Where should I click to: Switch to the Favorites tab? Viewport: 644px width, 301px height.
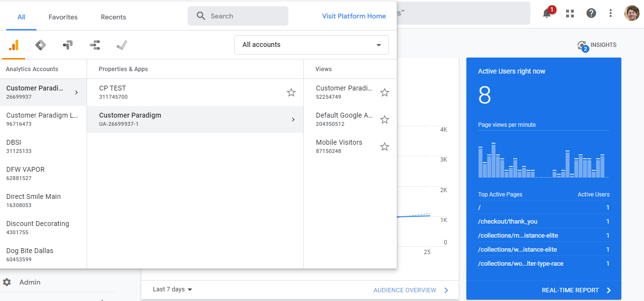tap(62, 17)
